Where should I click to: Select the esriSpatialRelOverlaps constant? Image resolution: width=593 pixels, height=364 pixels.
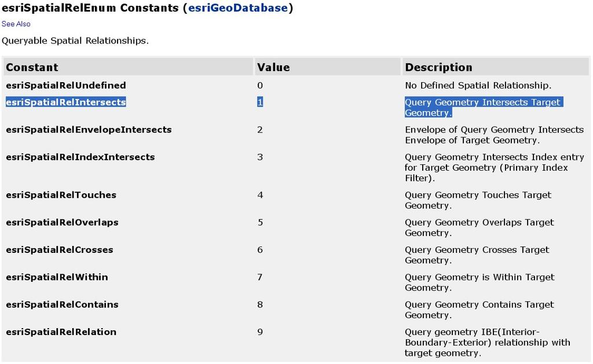(x=62, y=222)
